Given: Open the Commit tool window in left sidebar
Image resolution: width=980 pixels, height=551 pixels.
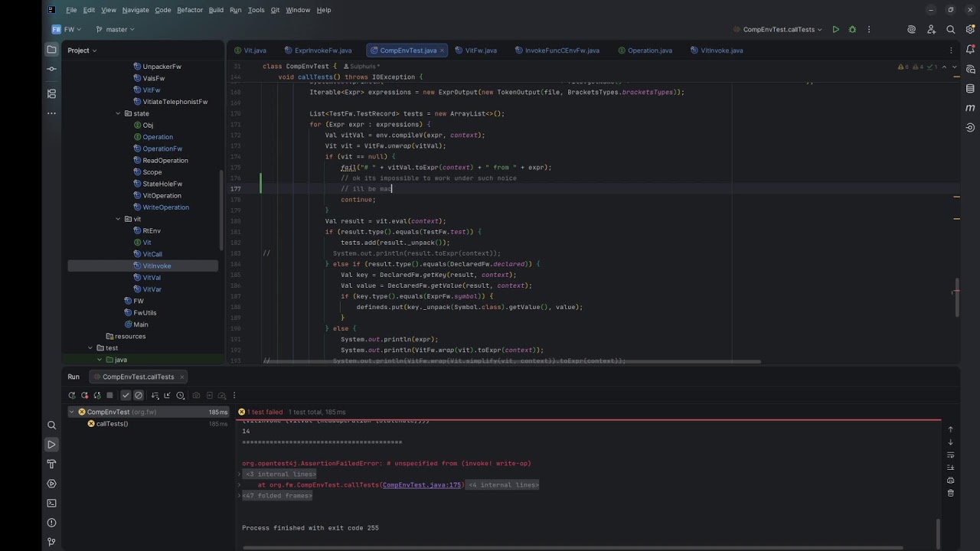Looking at the screenshot, I should (x=51, y=69).
